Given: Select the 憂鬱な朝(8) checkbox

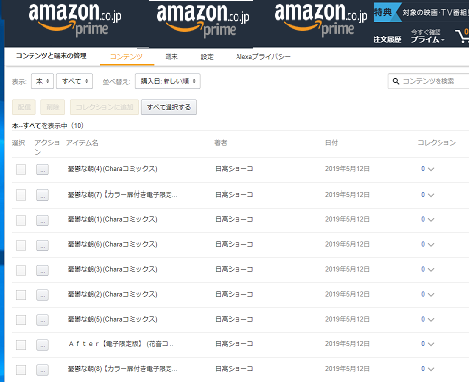Looking at the screenshot, I should (x=21, y=370).
